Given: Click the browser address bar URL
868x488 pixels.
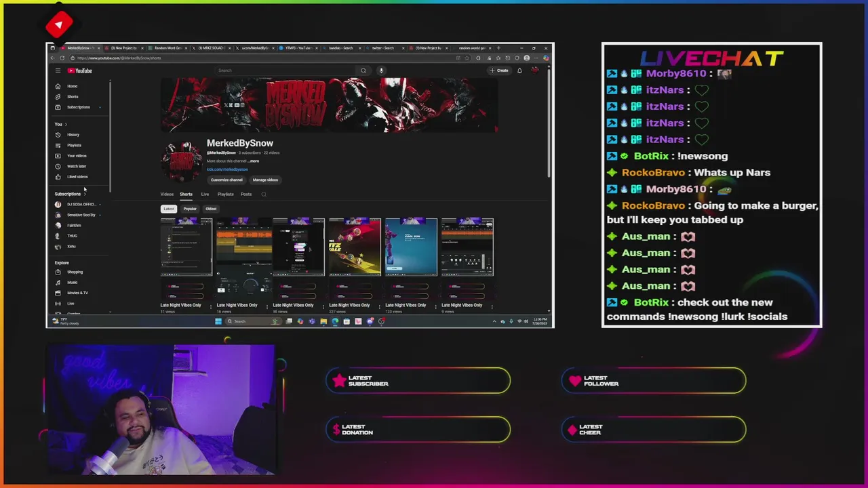Looking at the screenshot, I should [119, 58].
